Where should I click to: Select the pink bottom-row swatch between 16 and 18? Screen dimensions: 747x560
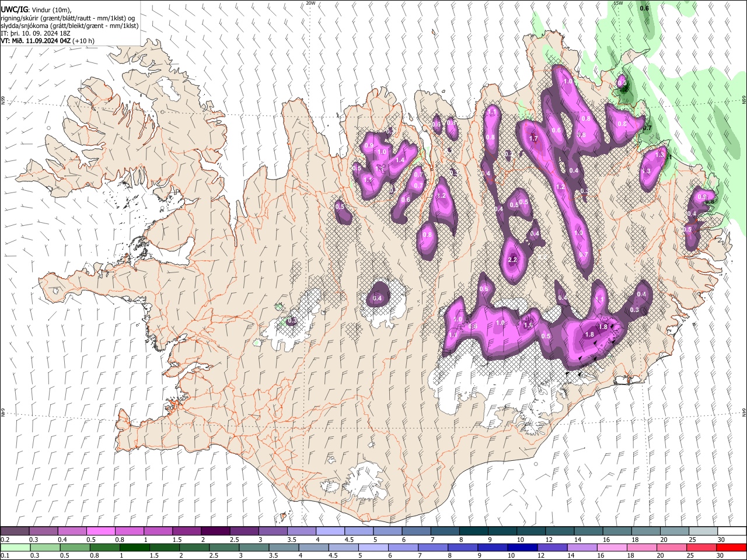click(611, 548)
